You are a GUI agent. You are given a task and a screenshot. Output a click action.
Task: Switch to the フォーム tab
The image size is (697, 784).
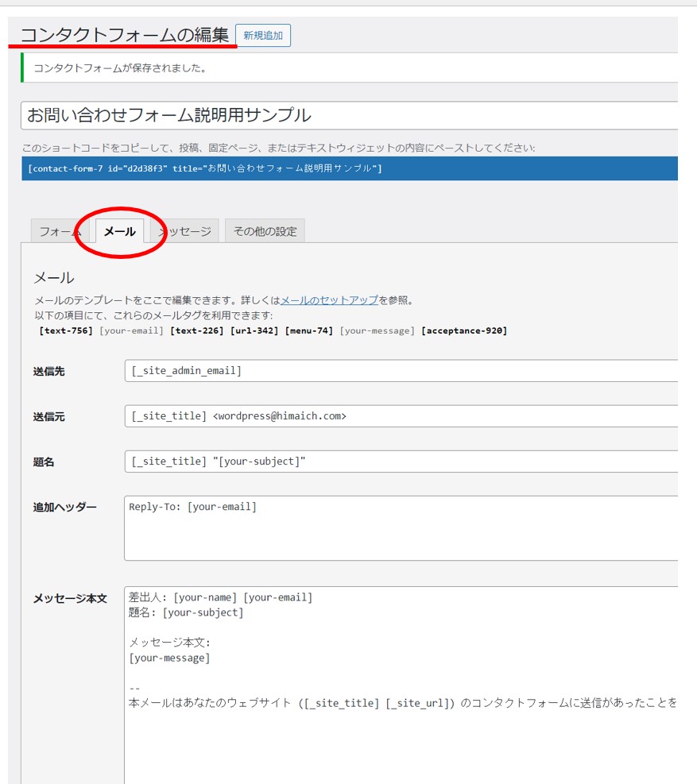(60, 231)
